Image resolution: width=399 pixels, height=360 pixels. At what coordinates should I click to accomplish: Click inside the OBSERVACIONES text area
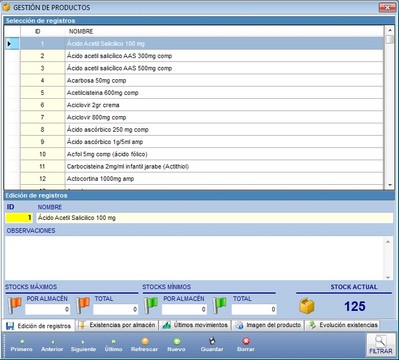tap(194, 258)
